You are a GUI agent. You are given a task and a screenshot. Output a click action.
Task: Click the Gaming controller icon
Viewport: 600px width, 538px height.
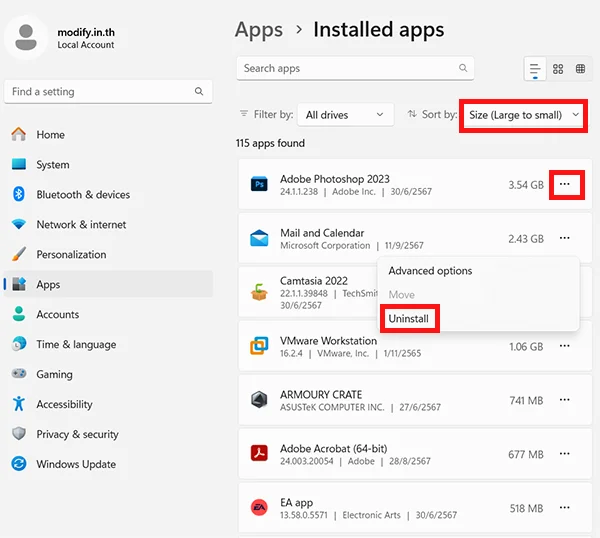point(19,373)
